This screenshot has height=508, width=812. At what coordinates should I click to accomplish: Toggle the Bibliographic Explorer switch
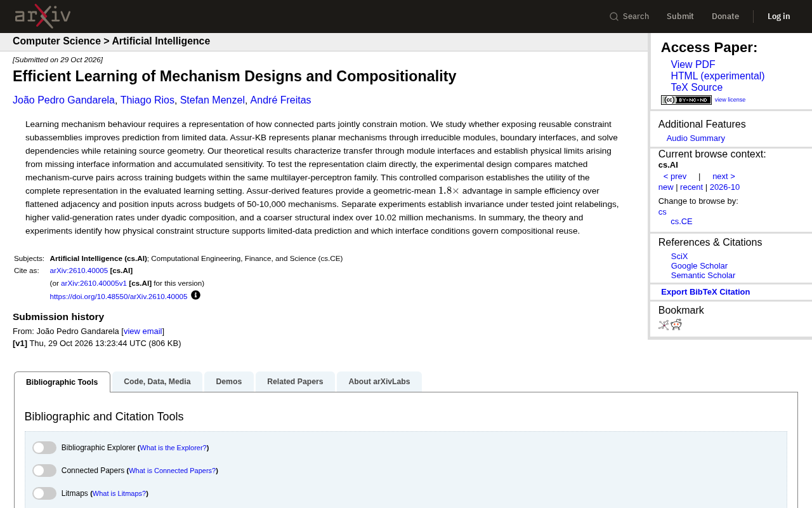44,448
